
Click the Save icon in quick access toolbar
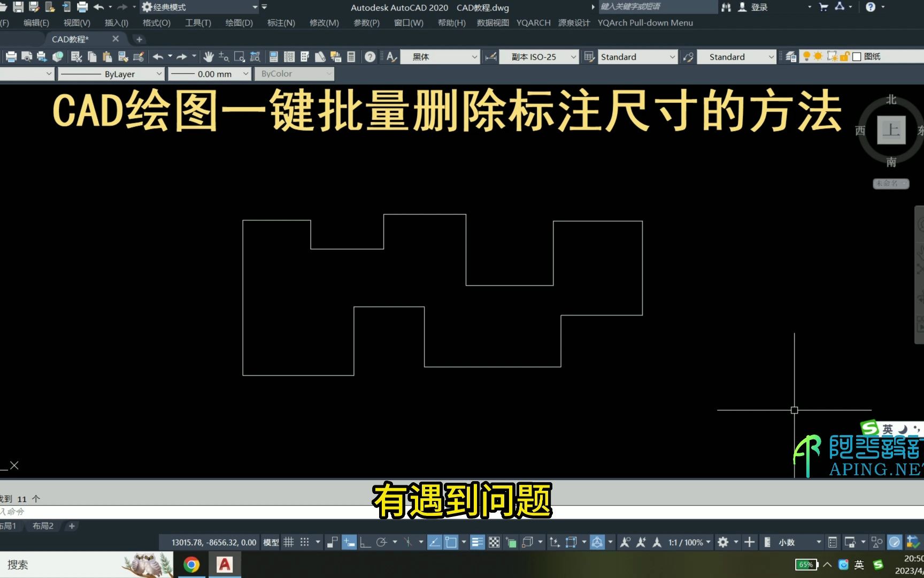[18, 7]
